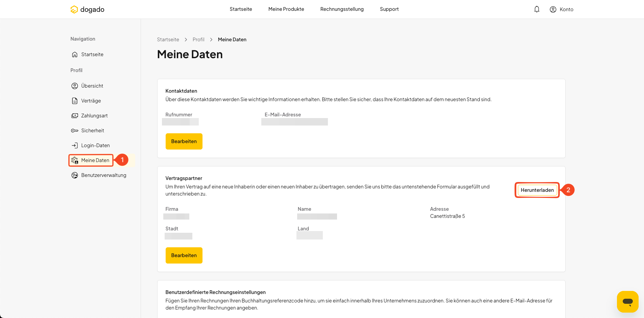Click the Meine Daten page title
Viewport: 644px width, 318px height.
coord(190,54)
